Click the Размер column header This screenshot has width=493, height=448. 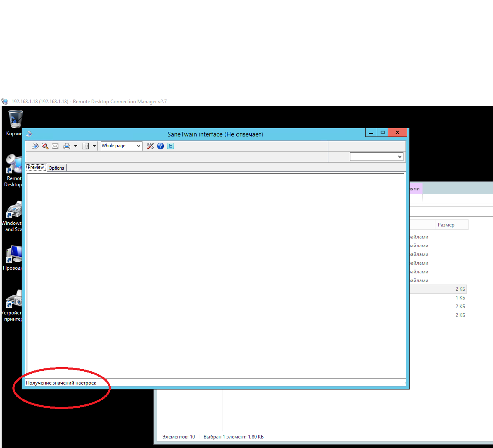point(446,225)
